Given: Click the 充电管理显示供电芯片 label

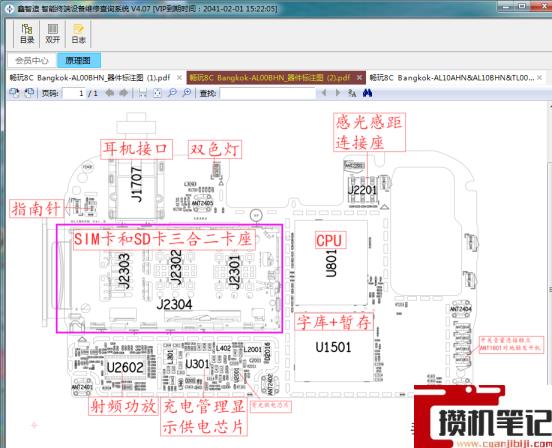Looking at the screenshot, I should pos(204,417).
